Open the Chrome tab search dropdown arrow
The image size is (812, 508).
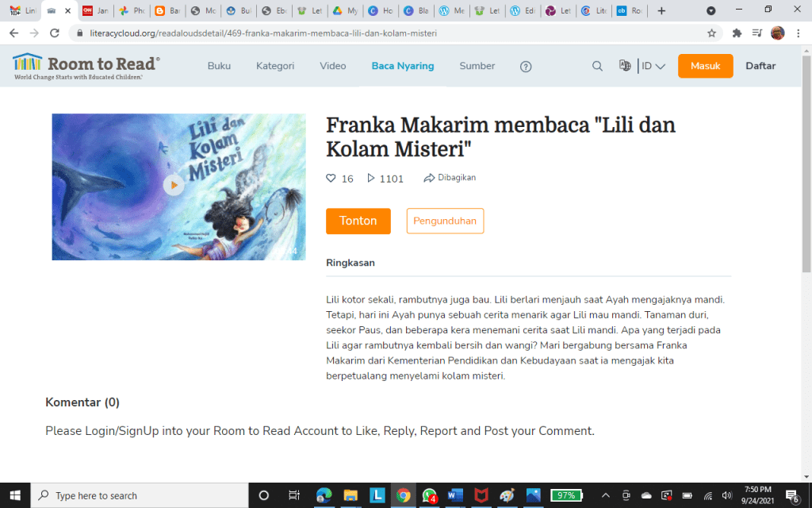[711, 10]
